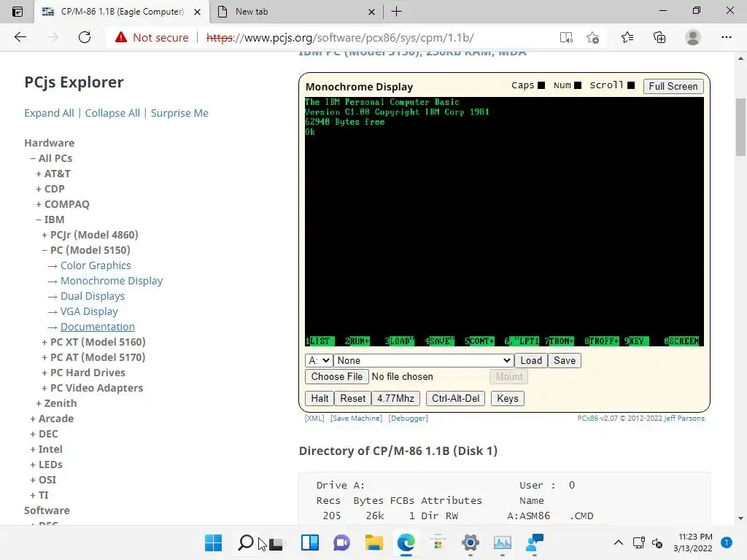Open the Expand All link
Image resolution: width=747 pixels, height=560 pixels.
(49, 113)
